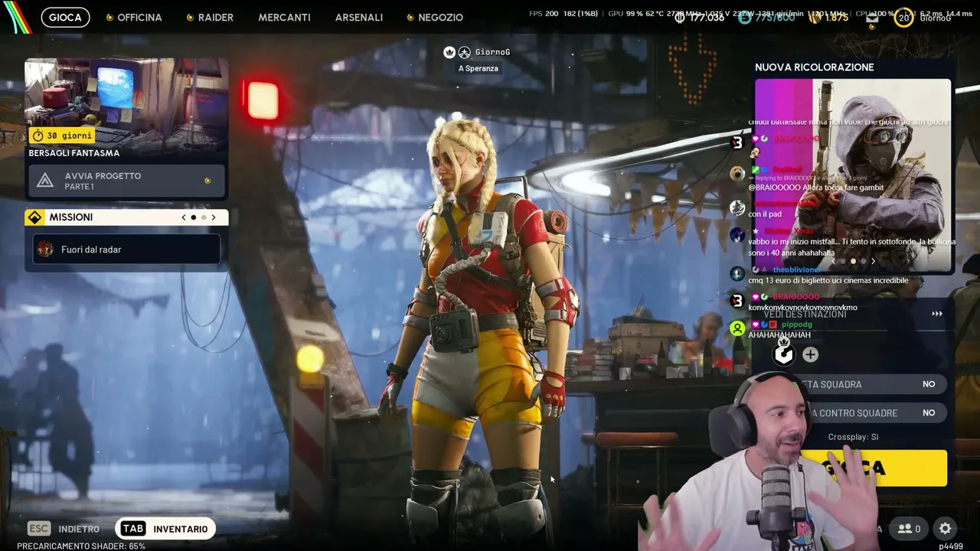Go to the MERCANTI tab
980x551 pixels.
pos(284,17)
